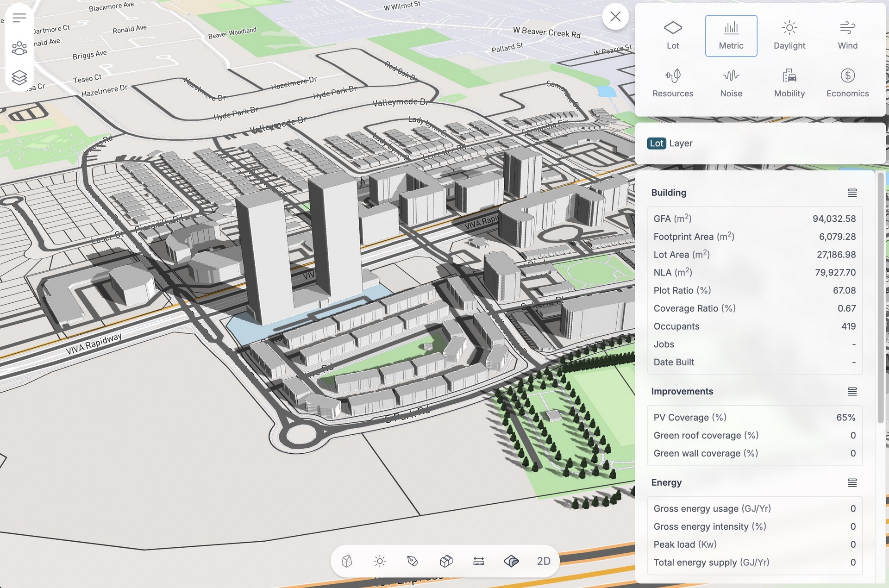Switch the map to 2D view
The width and height of the screenshot is (889, 588).
(543, 561)
